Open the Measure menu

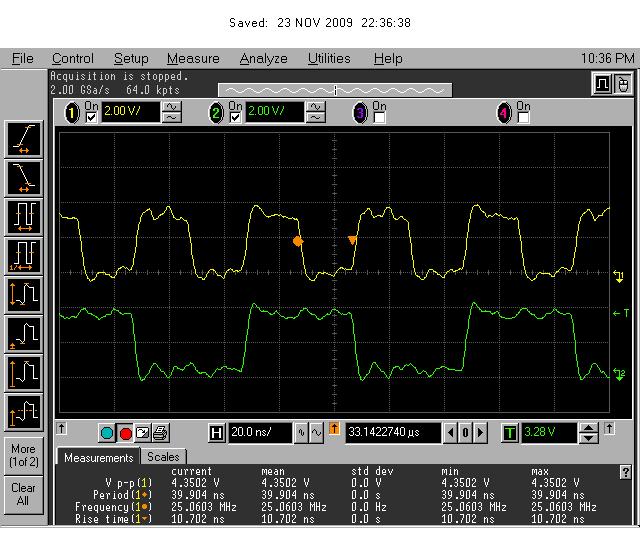pos(193,59)
